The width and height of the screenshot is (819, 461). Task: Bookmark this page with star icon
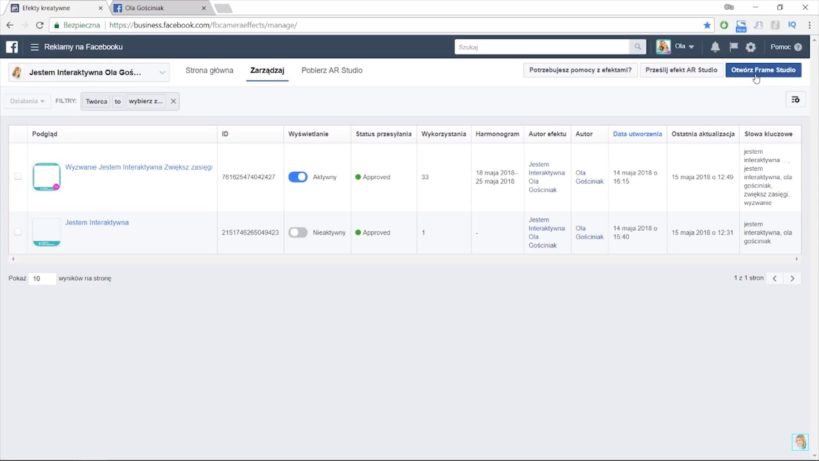point(707,25)
